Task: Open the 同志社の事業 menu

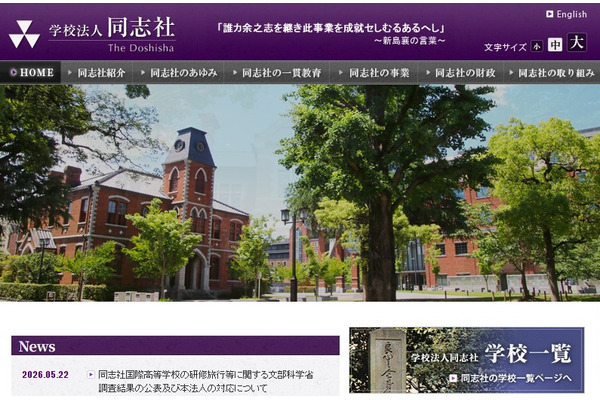Action: (374, 72)
